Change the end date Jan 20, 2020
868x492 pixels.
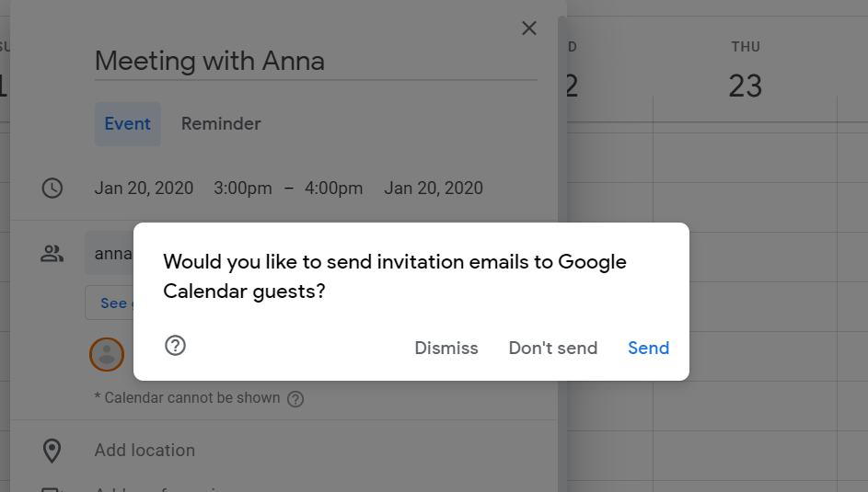point(434,188)
